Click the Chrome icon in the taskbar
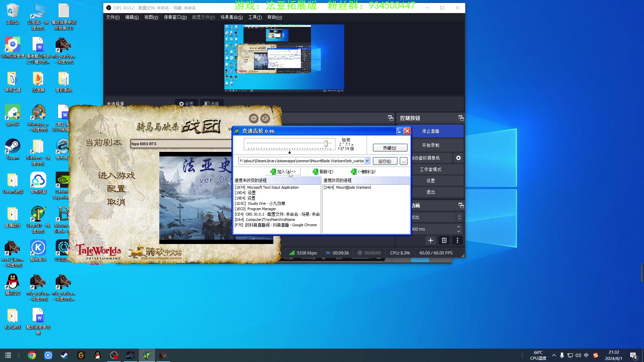Image resolution: width=644 pixels, height=362 pixels. tap(32, 355)
